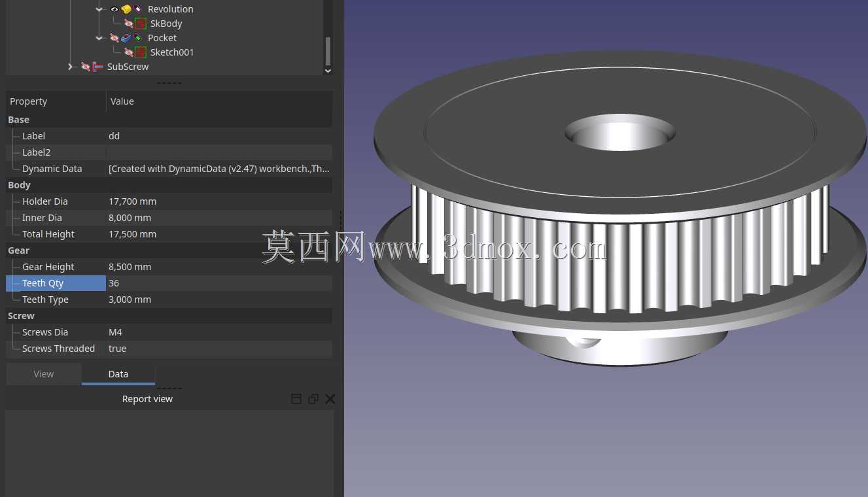Edit the Teeth Qty value 36
The width and height of the screenshot is (868, 497).
pyautogui.click(x=219, y=283)
